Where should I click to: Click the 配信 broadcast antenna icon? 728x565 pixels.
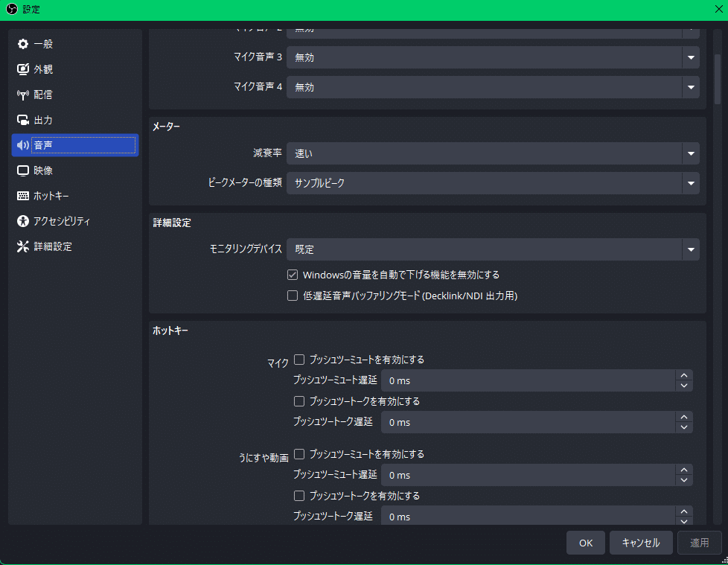(23, 95)
